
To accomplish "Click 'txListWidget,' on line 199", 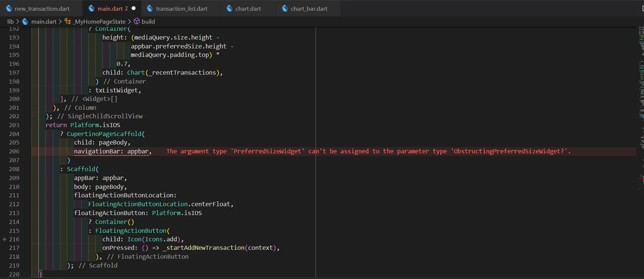I will pos(118,90).
